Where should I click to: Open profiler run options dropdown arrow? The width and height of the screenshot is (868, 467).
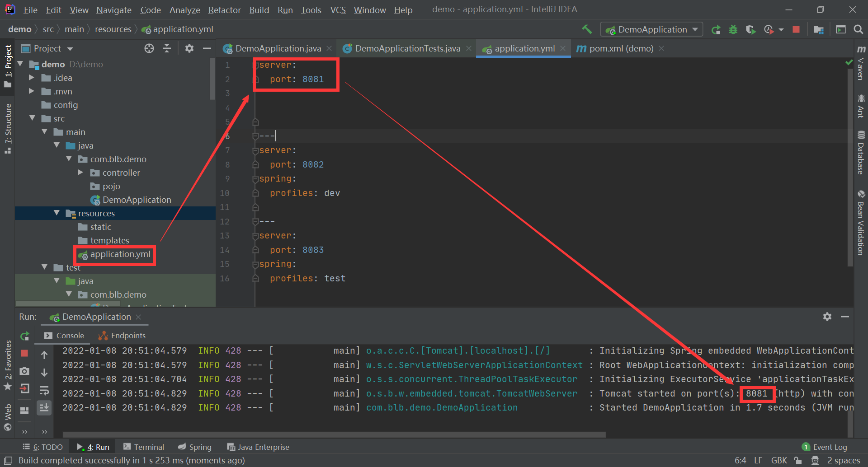(781, 30)
